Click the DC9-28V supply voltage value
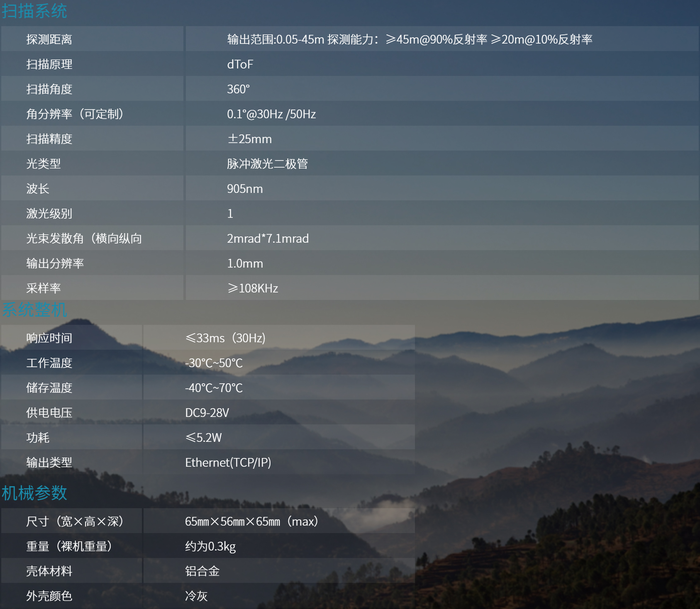 click(207, 413)
